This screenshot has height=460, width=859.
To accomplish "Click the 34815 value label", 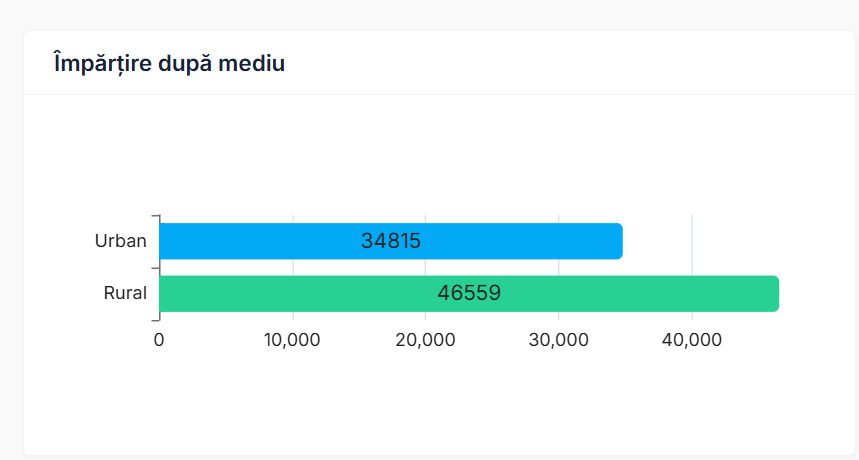I will [x=391, y=241].
